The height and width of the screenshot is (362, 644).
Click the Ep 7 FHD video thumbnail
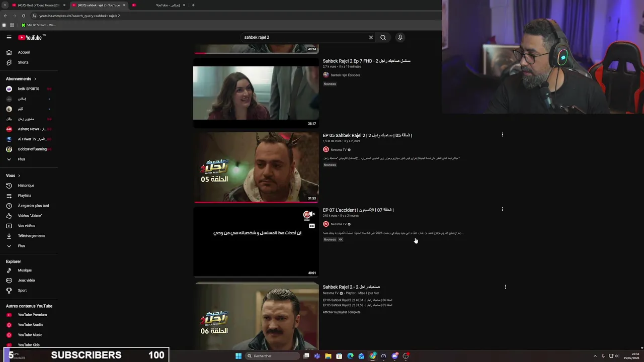(256, 93)
